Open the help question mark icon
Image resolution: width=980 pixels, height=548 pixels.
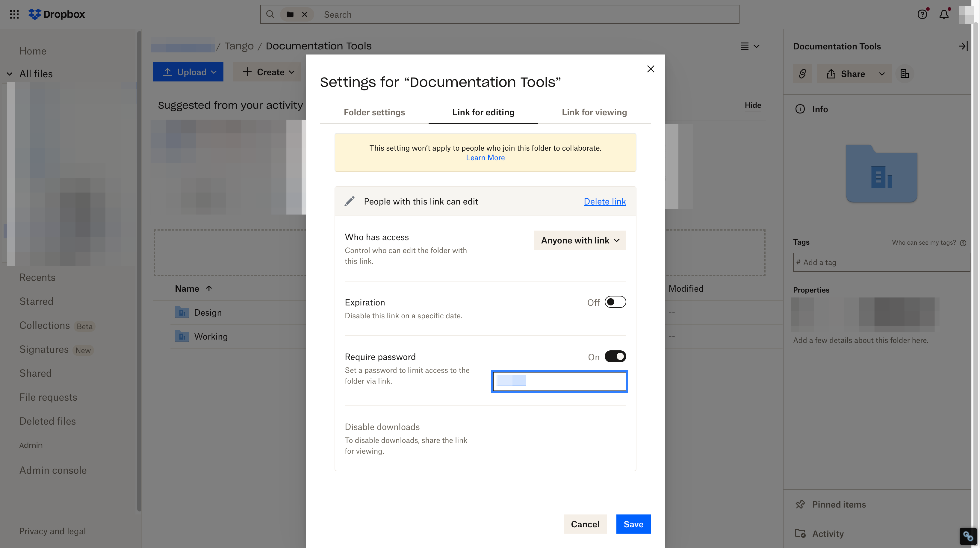pos(922,14)
